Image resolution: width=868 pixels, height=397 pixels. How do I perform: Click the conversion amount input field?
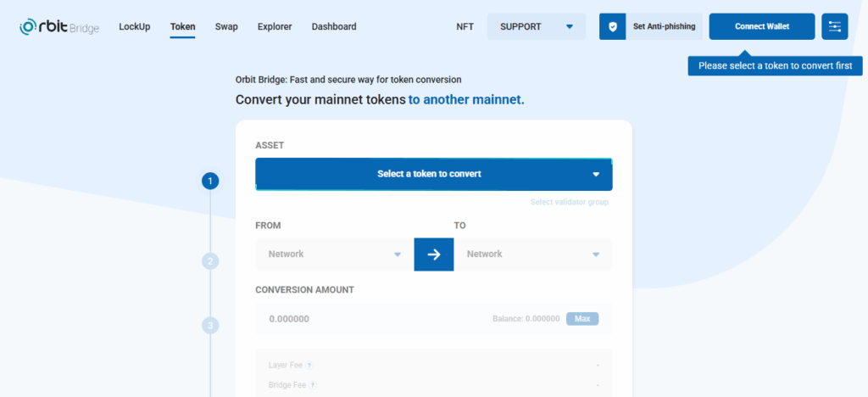[434, 319]
